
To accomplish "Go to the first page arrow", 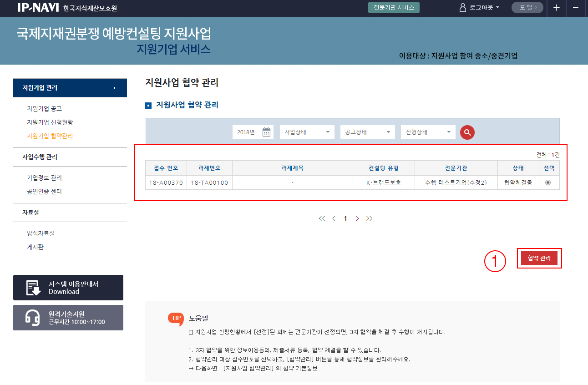I will pos(322,218).
